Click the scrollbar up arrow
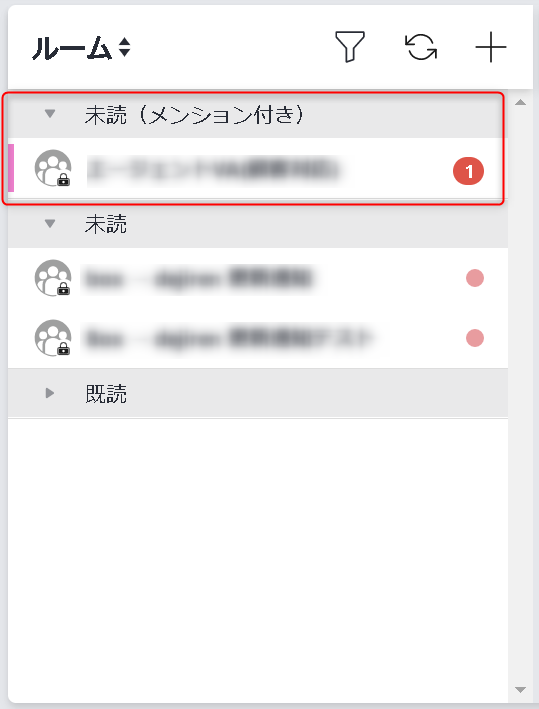Viewport: 539px width, 709px height. point(520,102)
